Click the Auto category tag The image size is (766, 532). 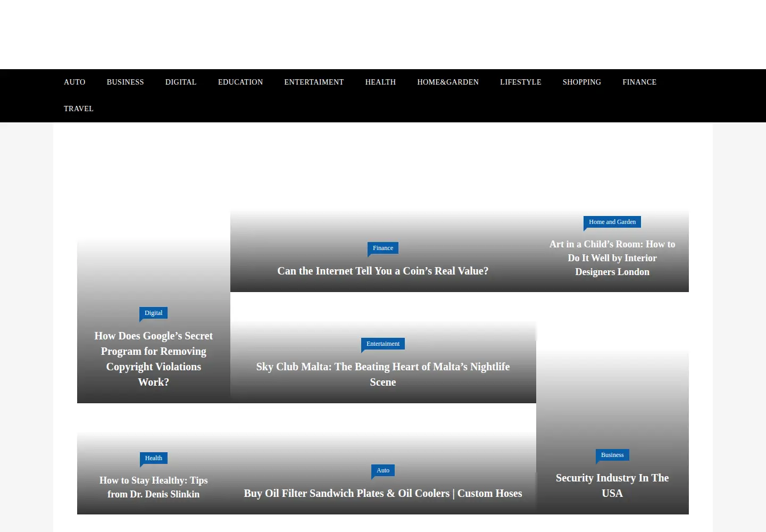[x=383, y=470]
